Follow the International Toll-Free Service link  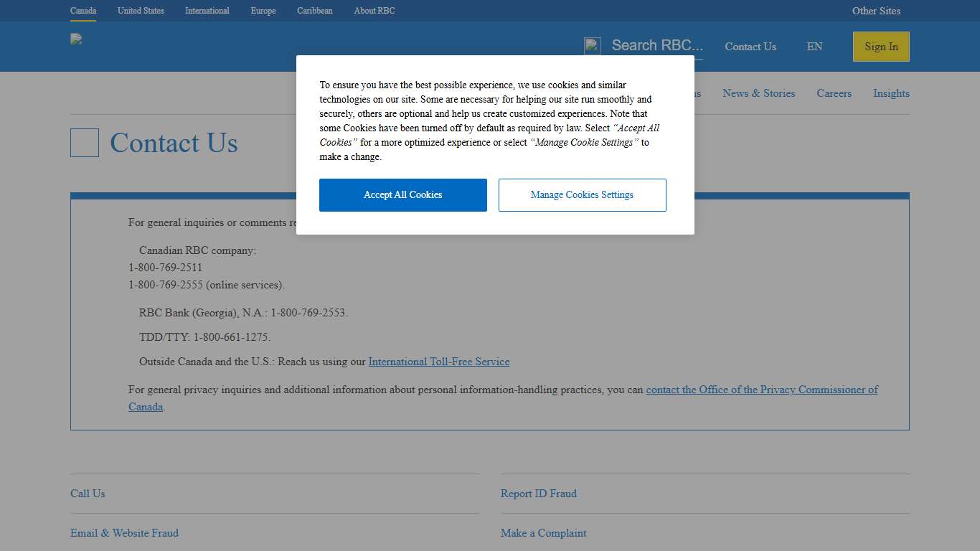pos(438,362)
